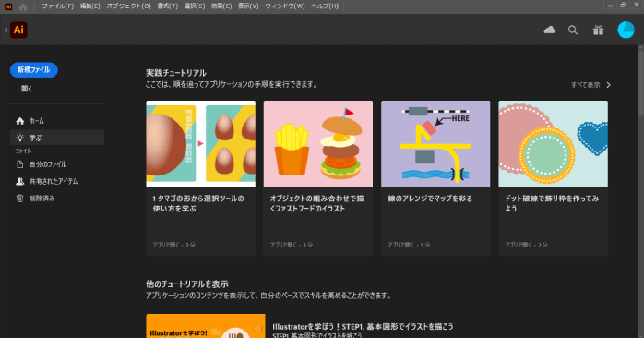
Task: Click the house icon next to ホーム
Action: pos(19,121)
